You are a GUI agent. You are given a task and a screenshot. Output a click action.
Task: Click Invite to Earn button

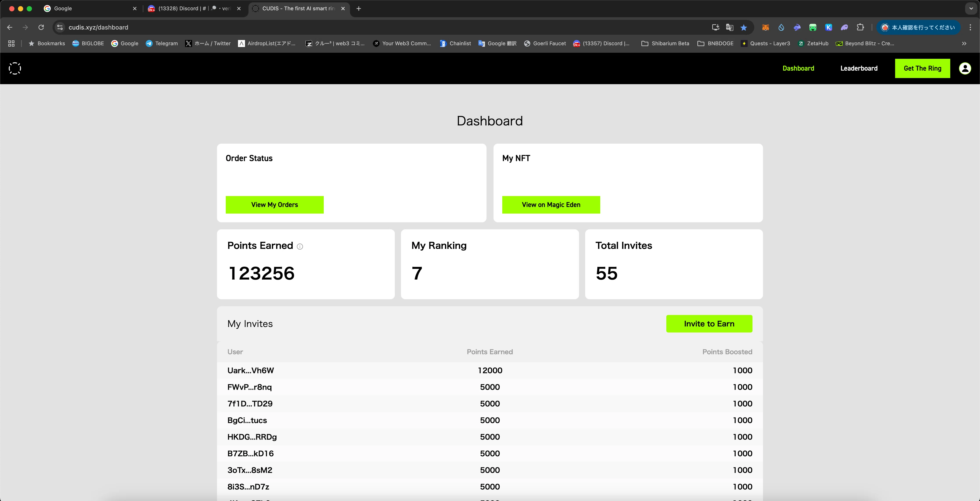709,324
